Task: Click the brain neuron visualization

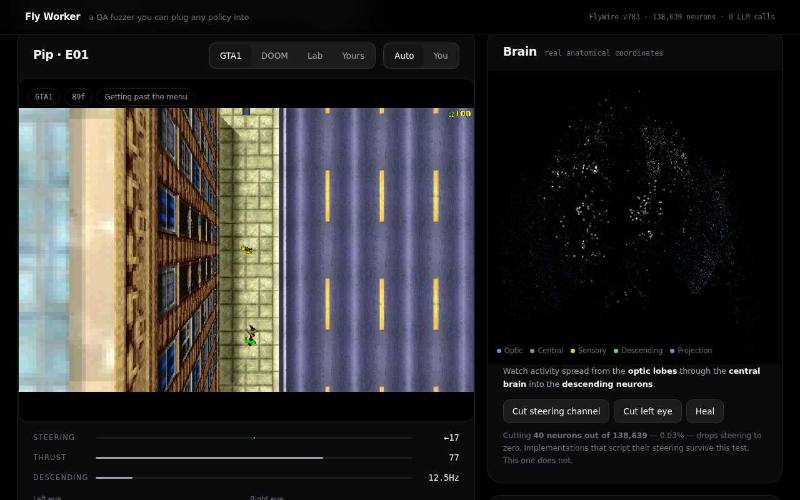Action: [635, 207]
